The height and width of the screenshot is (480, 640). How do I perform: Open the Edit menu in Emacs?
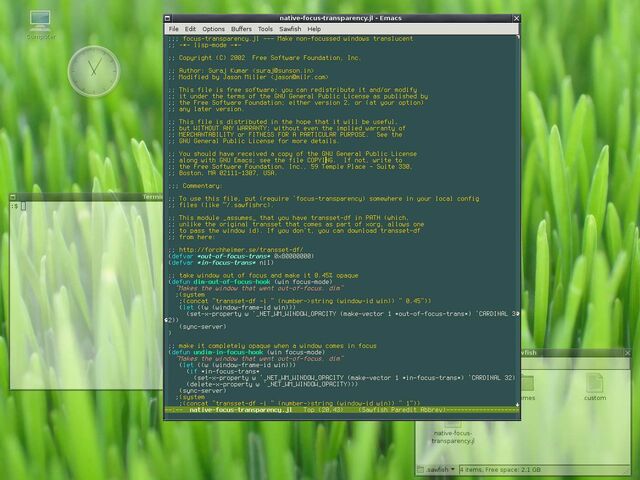(x=190, y=29)
